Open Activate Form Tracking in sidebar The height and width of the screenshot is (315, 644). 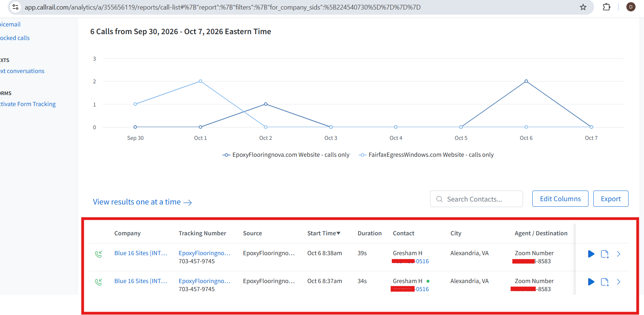pos(28,104)
